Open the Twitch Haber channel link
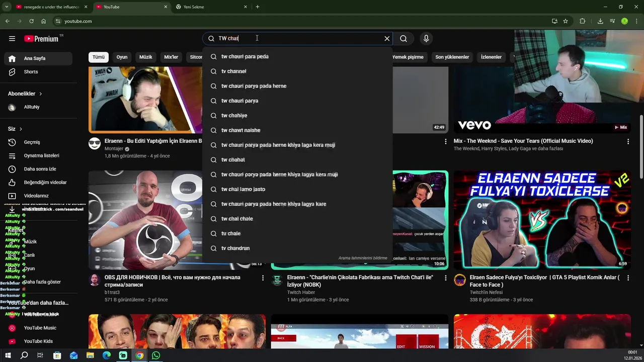644x362 pixels. point(301,292)
